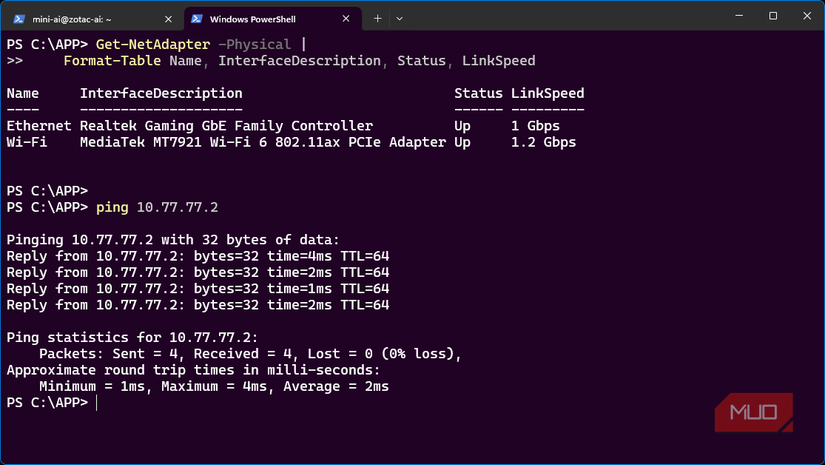825x465 pixels.
Task: Switch to the mini-ai@zotac-ai tab
Action: pos(93,19)
